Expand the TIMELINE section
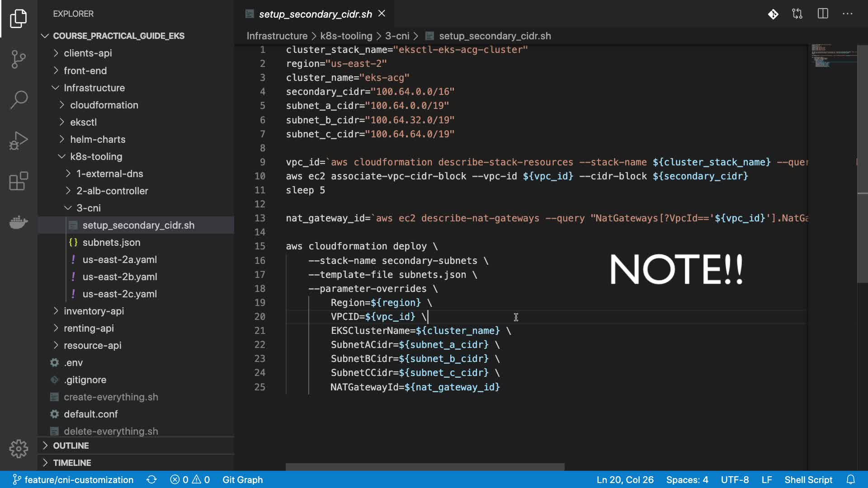The image size is (868, 488). click(72, 463)
